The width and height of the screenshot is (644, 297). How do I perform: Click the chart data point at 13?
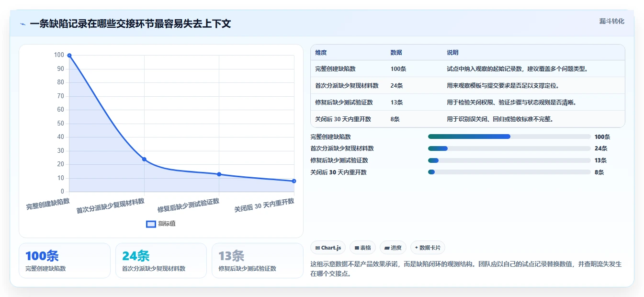(219, 174)
